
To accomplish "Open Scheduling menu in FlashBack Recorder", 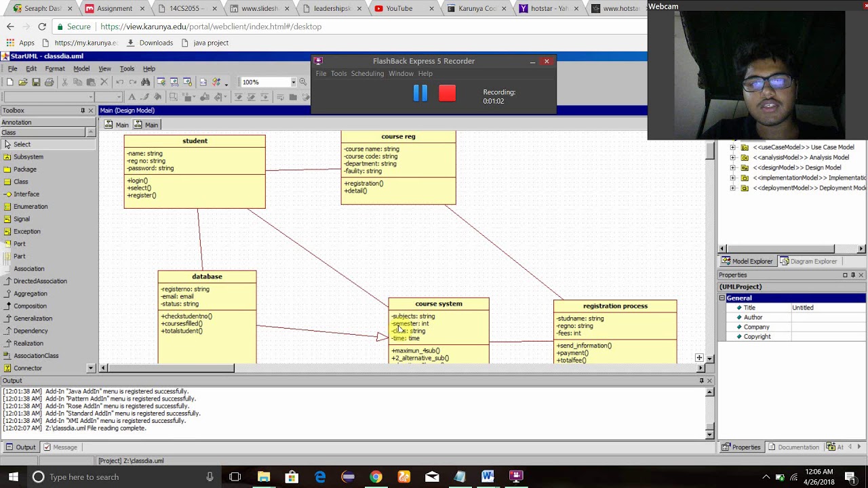I will tap(367, 73).
